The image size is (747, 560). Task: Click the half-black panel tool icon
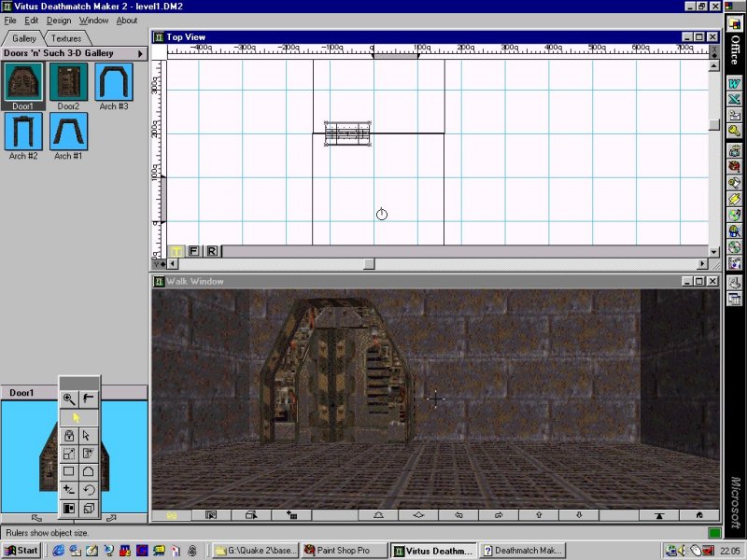pos(69,508)
